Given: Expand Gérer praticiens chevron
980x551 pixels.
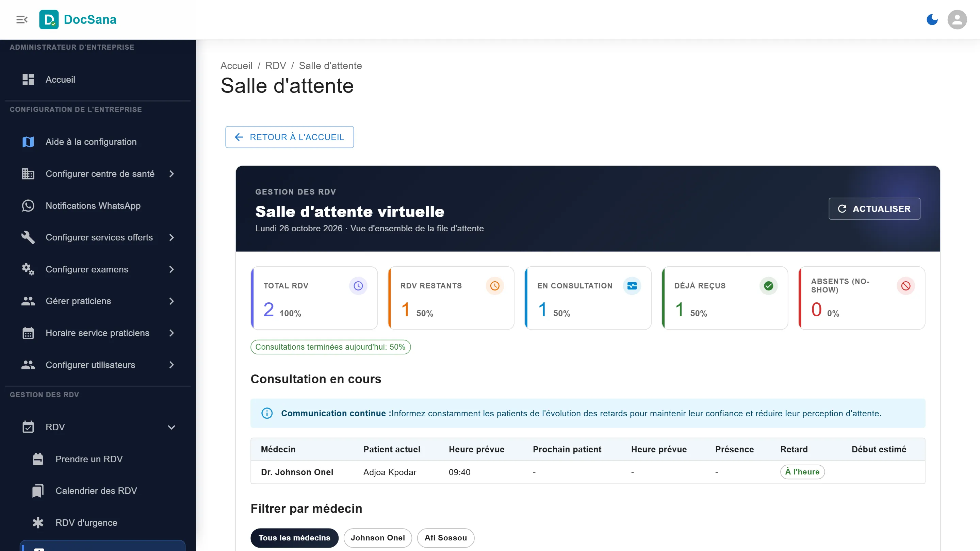Looking at the screenshot, I should click(x=171, y=301).
